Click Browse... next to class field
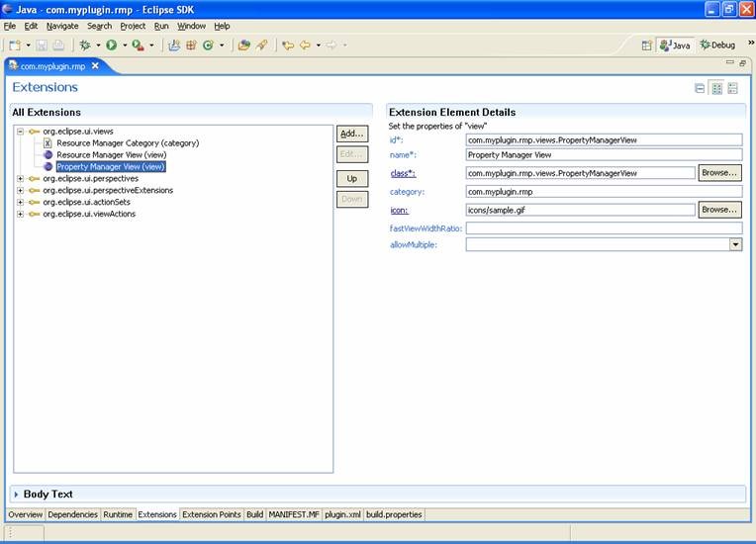 click(x=719, y=172)
